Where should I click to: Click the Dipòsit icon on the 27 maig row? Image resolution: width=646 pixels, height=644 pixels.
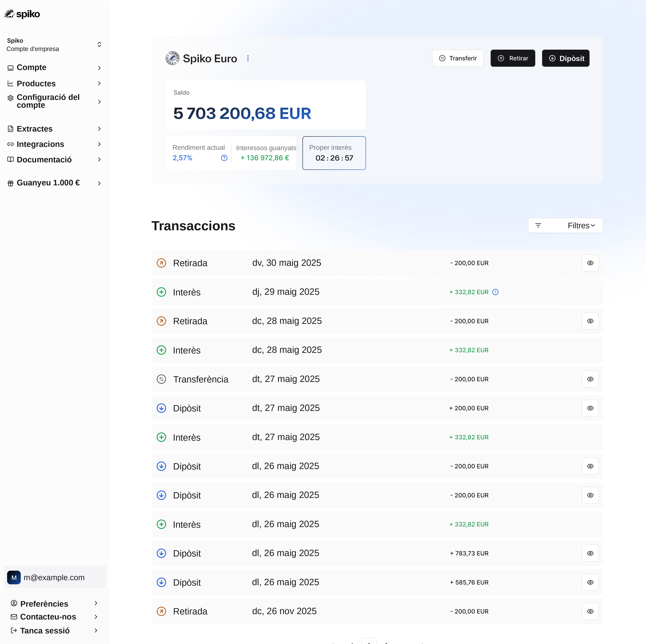(x=161, y=408)
